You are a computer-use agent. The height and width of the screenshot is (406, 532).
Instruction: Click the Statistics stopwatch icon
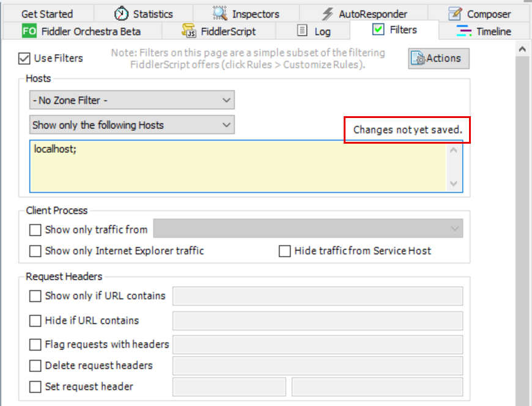(x=121, y=13)
